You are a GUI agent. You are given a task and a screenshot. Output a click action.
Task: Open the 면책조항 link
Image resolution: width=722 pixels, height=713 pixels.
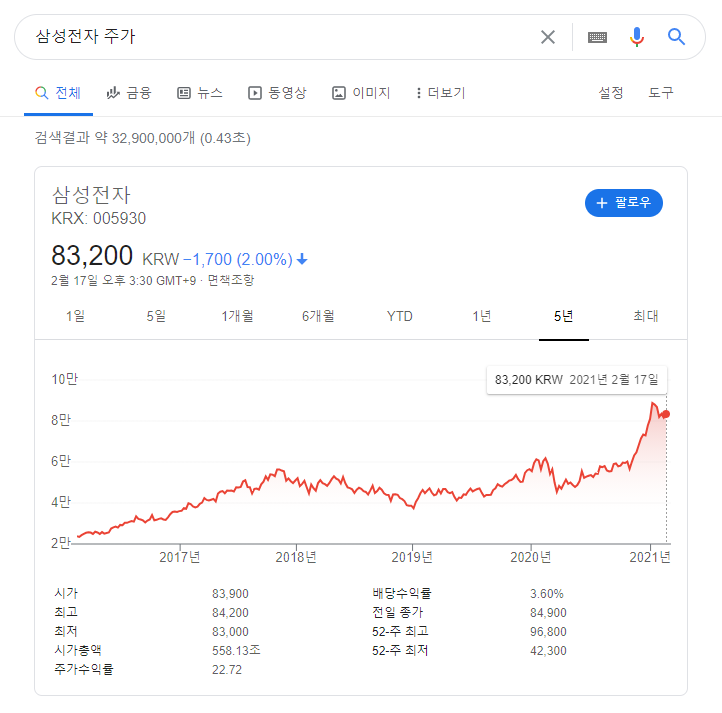tap(231, 280)
